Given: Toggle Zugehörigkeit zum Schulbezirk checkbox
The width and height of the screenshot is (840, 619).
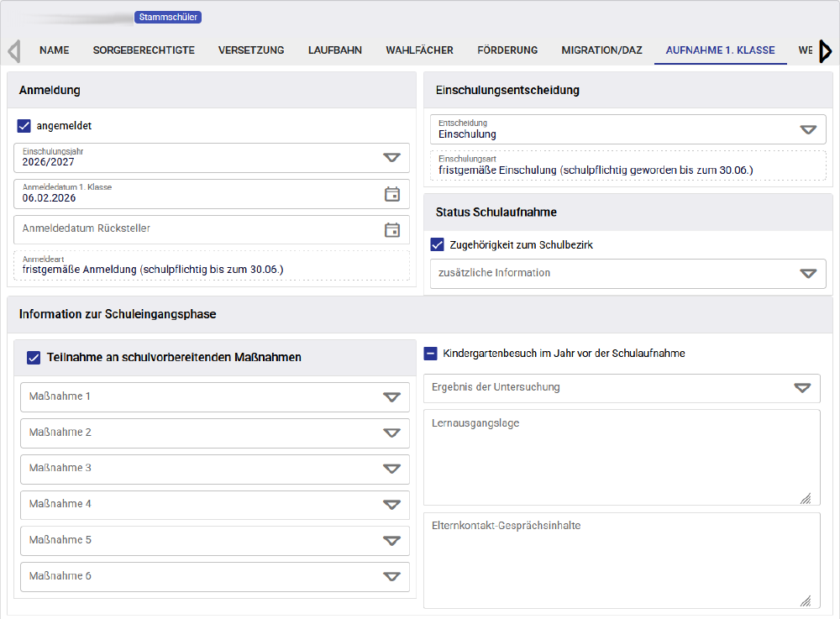Looking at the screenshot, I should [x=437, y=245].
